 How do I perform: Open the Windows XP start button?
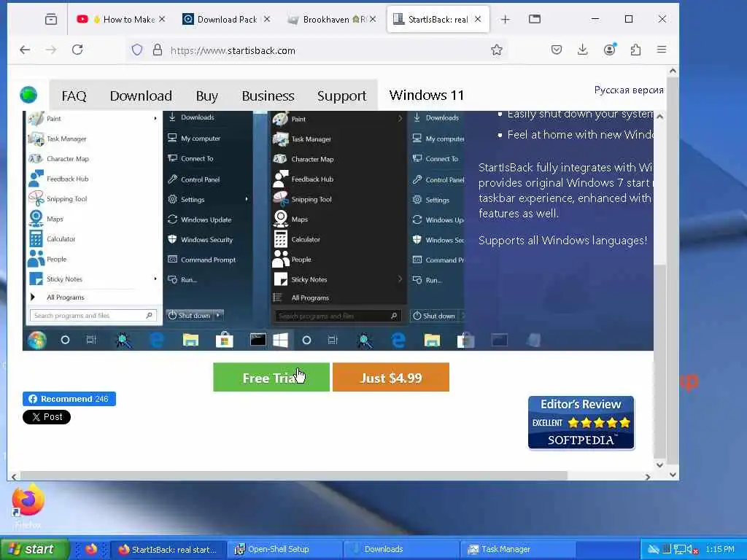34,549
